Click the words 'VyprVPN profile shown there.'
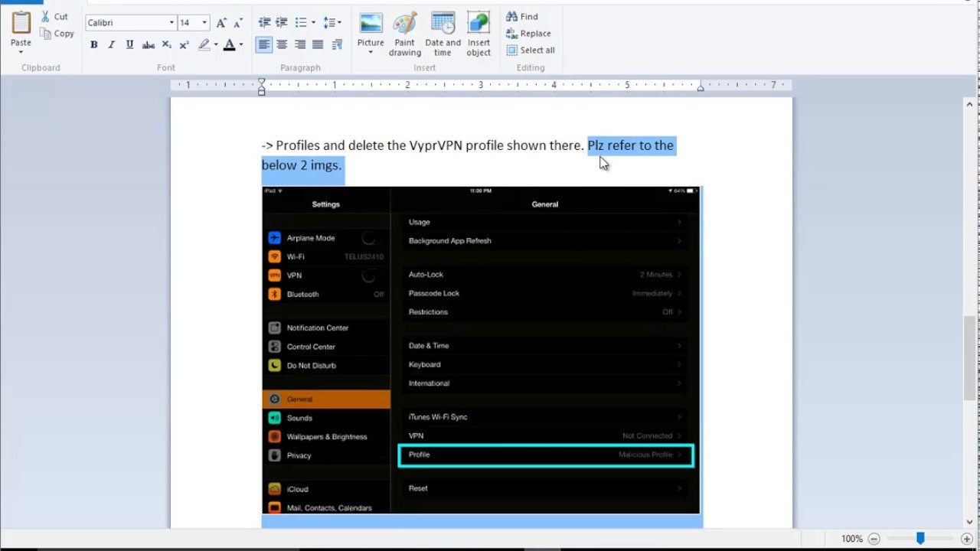 [x=497, y=145]
